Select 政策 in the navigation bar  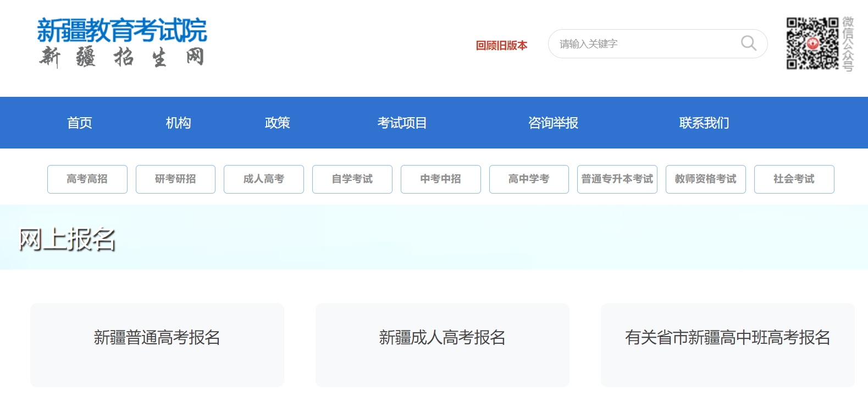(x=277, y=123)
